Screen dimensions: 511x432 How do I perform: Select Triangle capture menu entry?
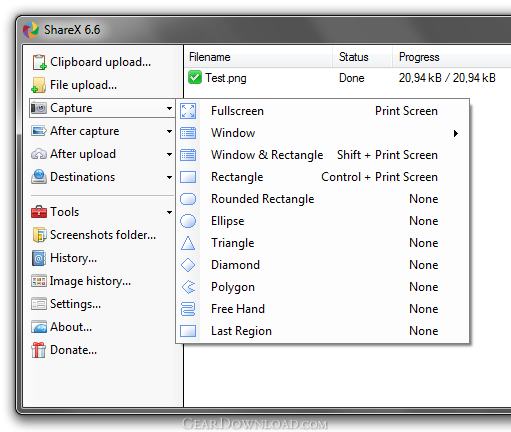323,243
